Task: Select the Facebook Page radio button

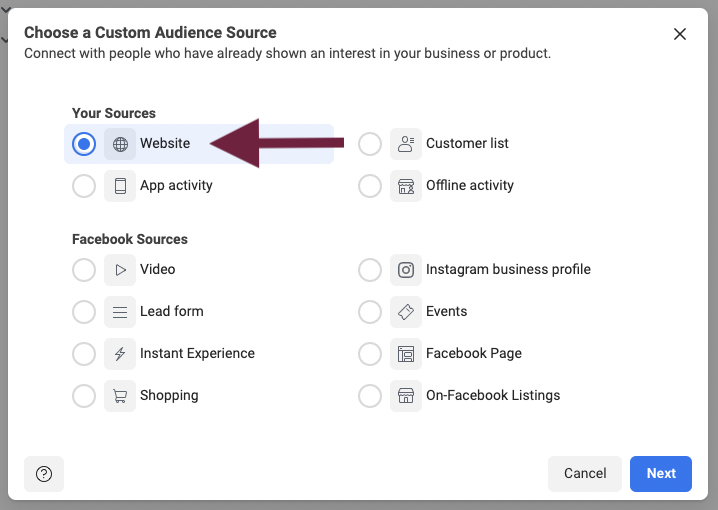Action: (x=370, y=354)
